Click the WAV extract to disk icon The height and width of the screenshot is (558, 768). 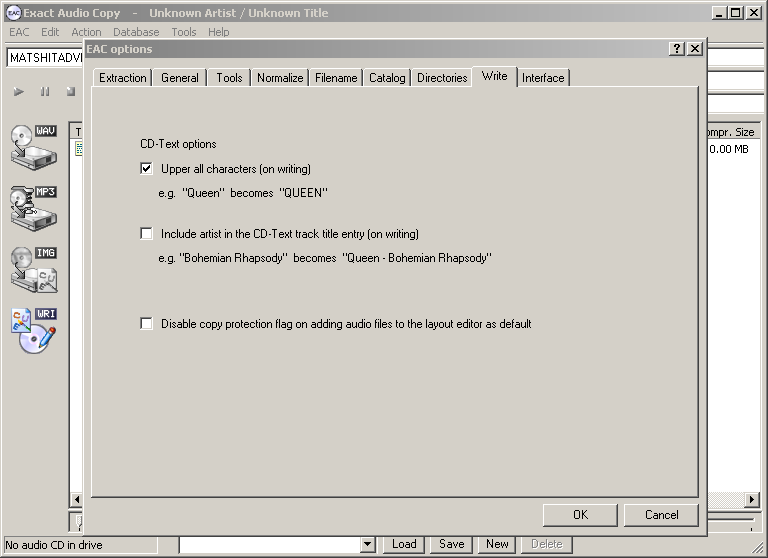[34, 147]
